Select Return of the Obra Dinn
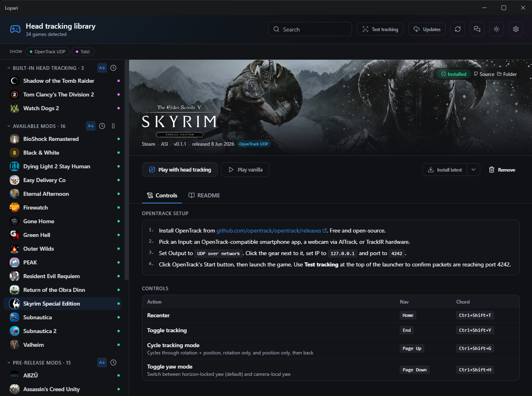The image size is (532, 396). (62, 290)
